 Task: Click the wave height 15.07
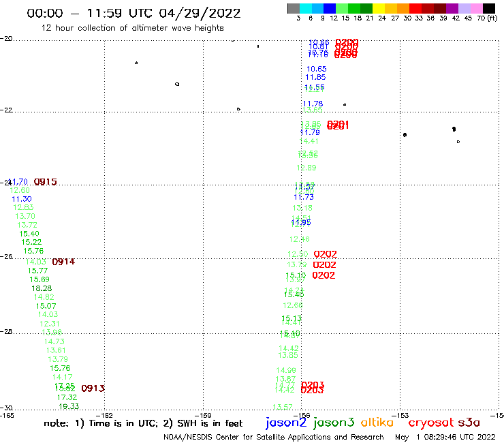[46, 306]
